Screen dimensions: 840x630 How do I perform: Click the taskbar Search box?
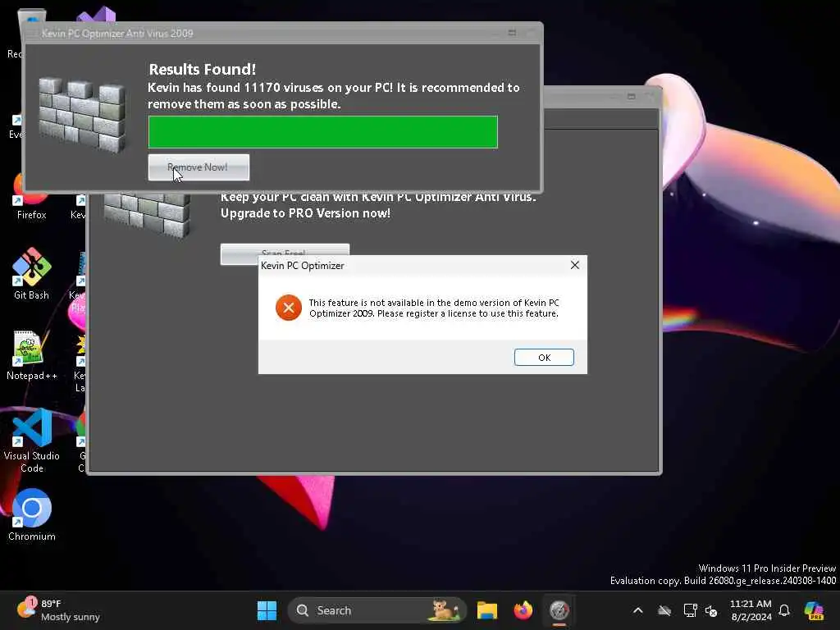pyautogui.click(x=377, y=610)
